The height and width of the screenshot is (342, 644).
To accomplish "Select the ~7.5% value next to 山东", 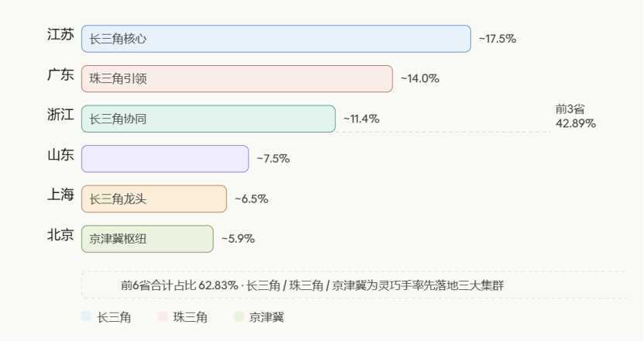I will pyautogui.click(x=273, y=159).
